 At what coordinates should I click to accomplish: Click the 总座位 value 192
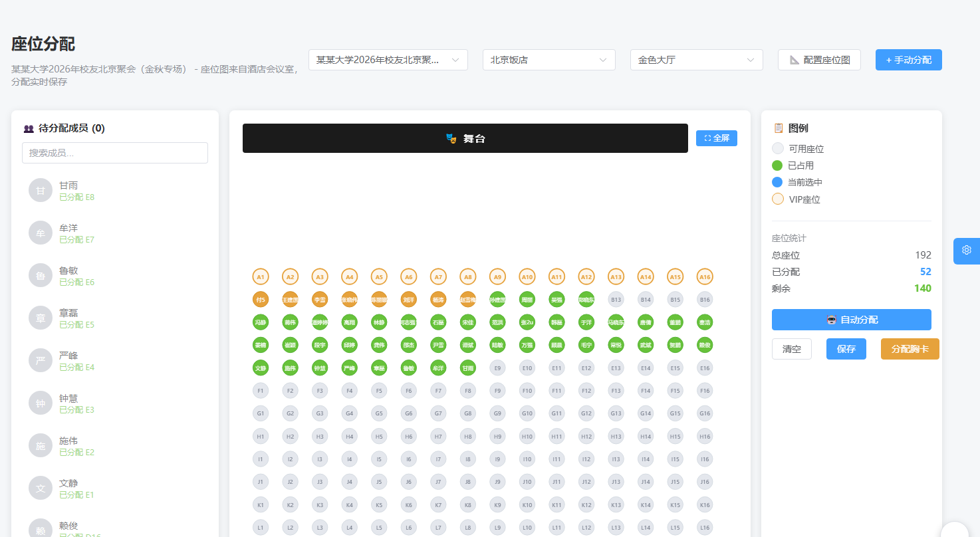pos(923,255)
